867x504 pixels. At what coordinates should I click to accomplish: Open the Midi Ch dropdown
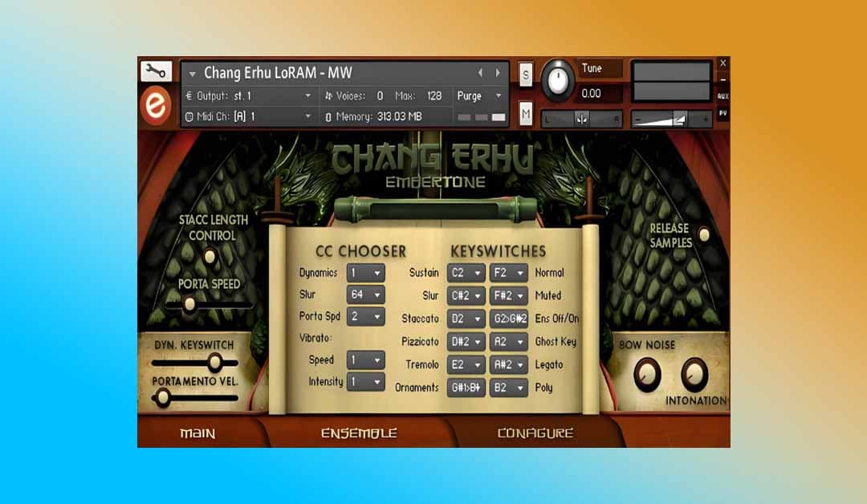click(248, 116)
